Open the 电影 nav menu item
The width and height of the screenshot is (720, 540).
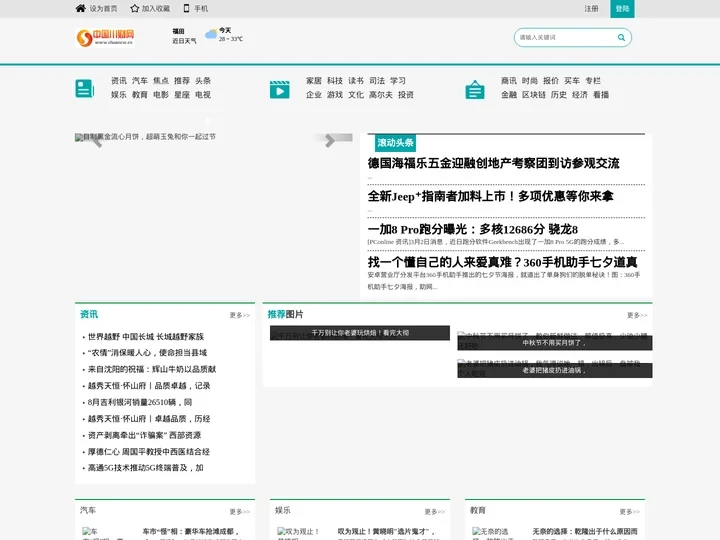pos(161,95)
